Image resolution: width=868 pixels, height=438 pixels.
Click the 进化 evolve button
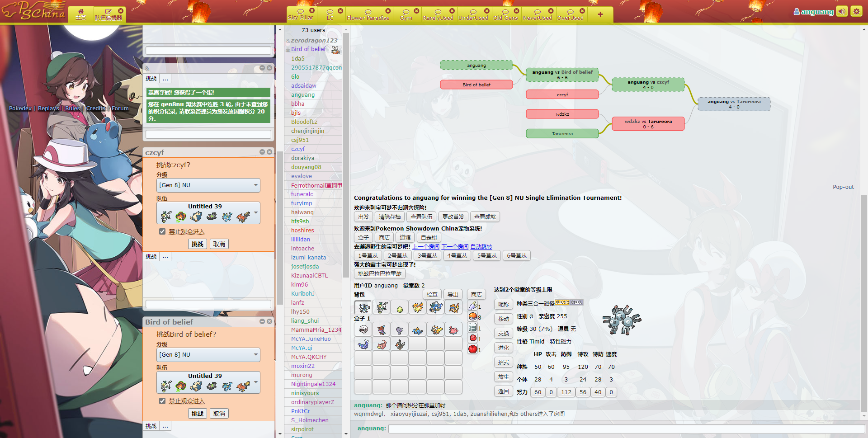(x=503, y=348)
